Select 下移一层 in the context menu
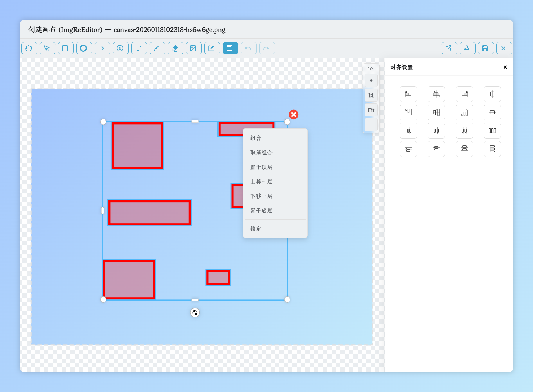 pyautogui.click(x=275, y=196)
